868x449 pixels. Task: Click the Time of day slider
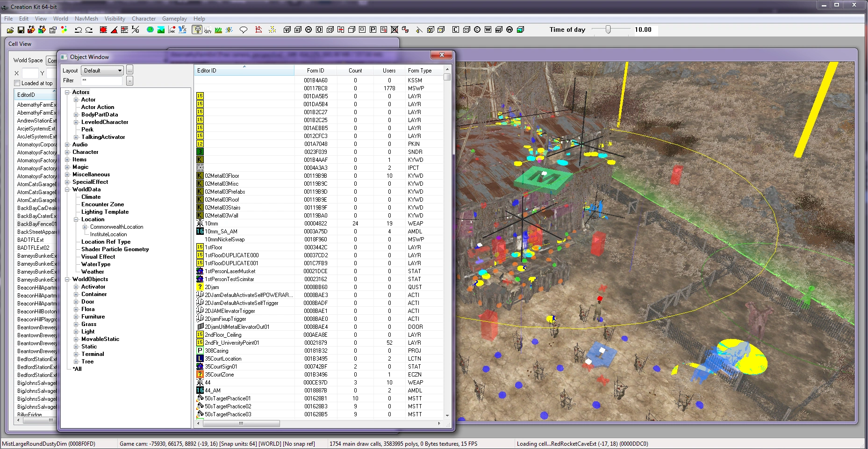pyautogui.click(x=608, y=29)
